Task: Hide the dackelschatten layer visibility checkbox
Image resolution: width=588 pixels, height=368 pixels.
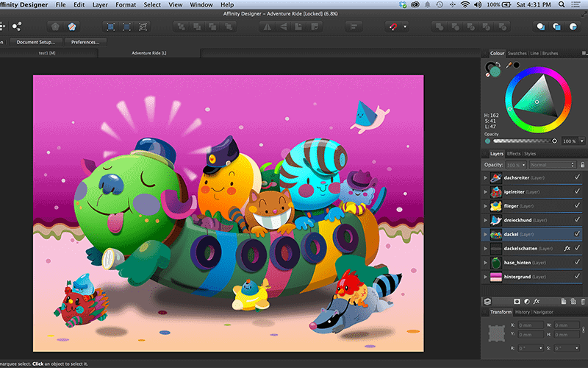Action: pos(577,248)
